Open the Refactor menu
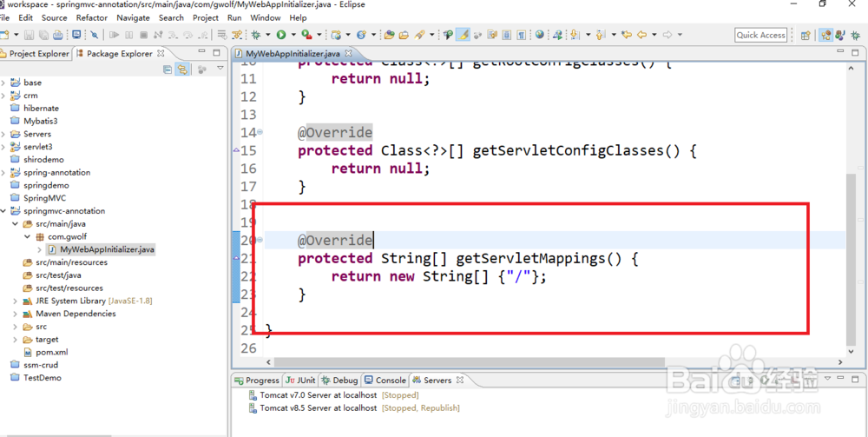The image size is (868, 437). point(92,17)
